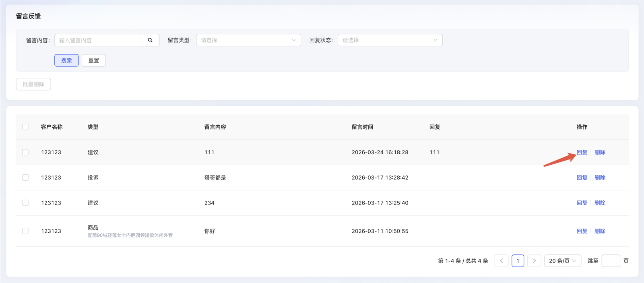This screenshot has width=644, height=283.
Task: Click the 跳至 page jump field
Action: coord(611,261)
